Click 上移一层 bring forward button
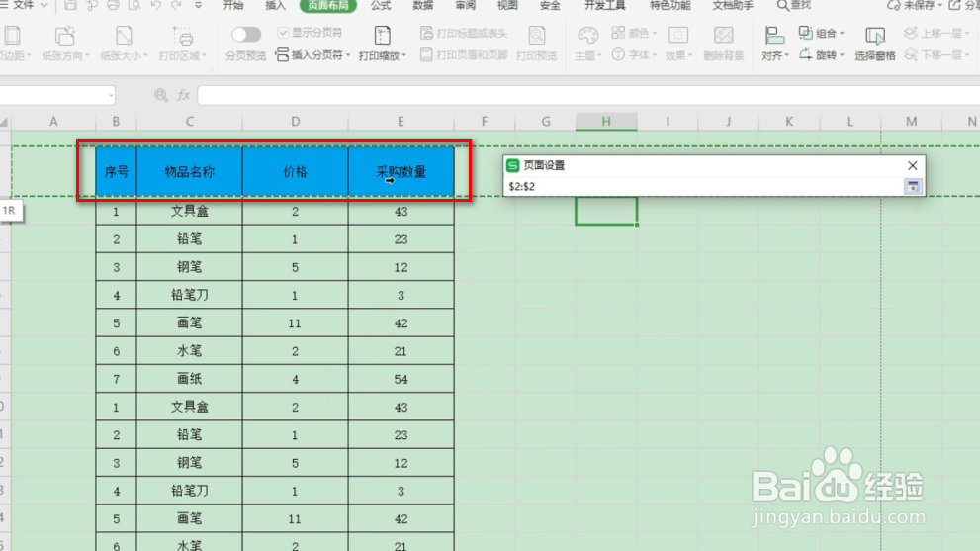This screenshot has width=980, height=551. coord(936,33)
